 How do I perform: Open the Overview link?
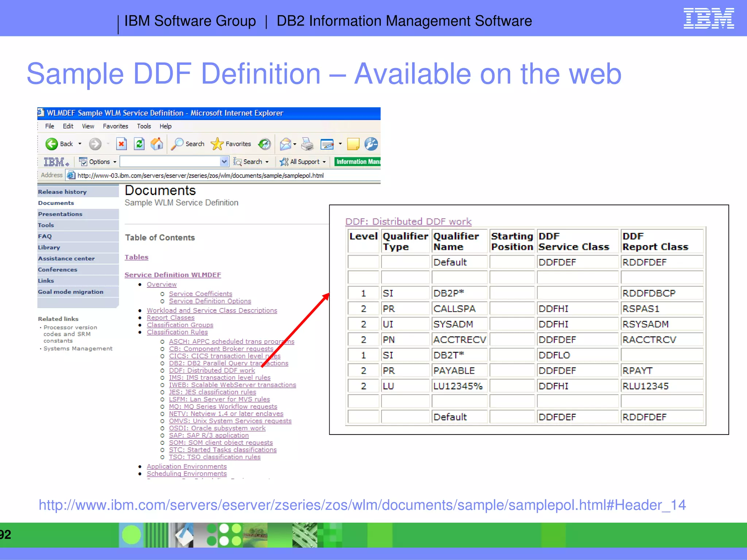point(162,284)
